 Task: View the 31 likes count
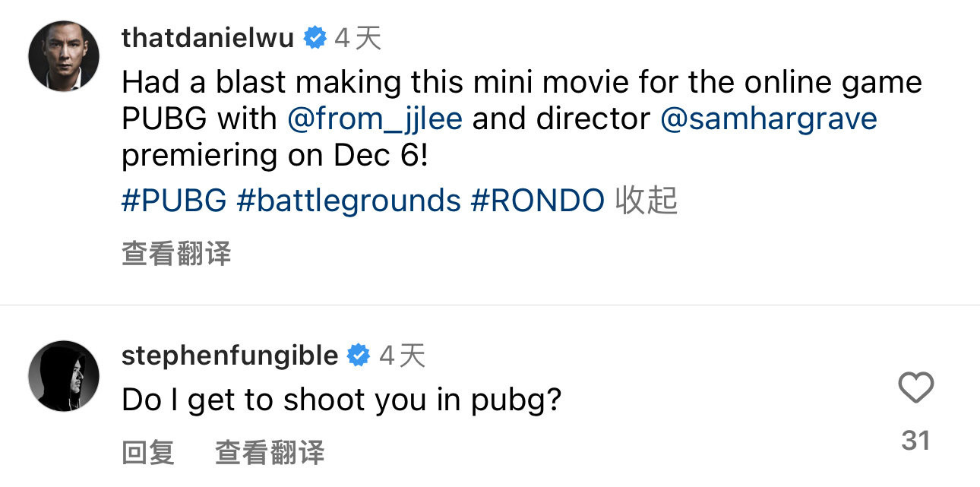click(915, 441)
